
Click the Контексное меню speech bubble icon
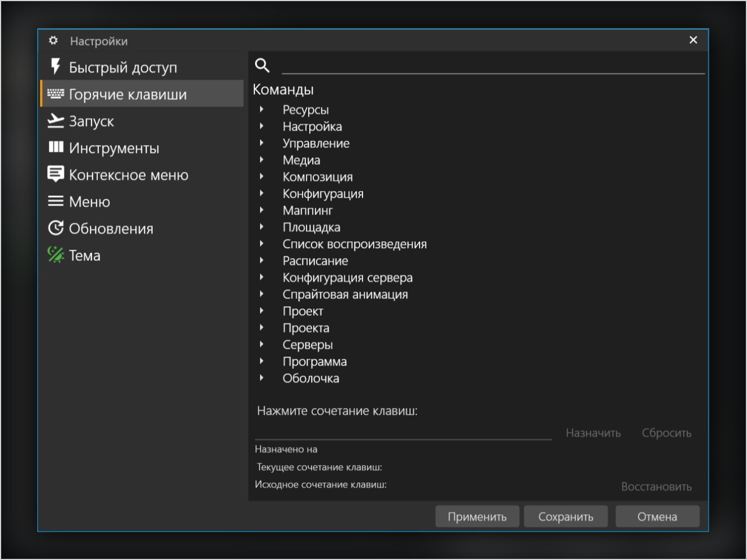pyautogui.click(x=55, y=174)
